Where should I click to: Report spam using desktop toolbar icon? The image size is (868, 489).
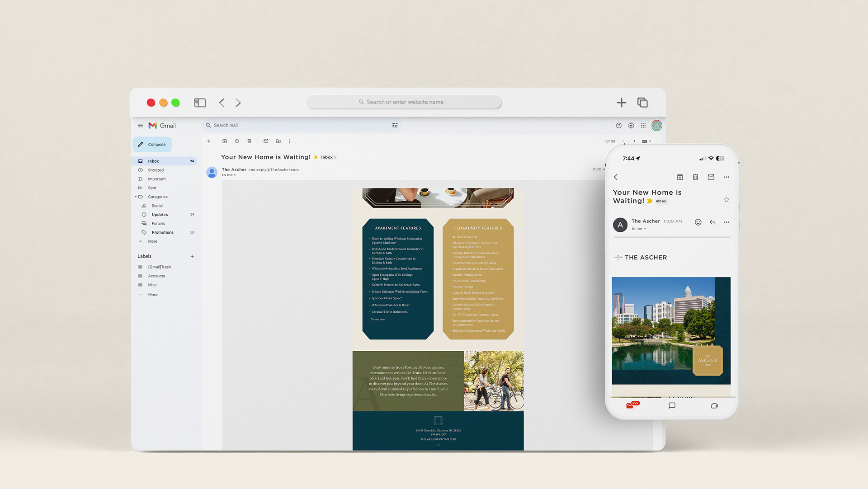(237, 141)
